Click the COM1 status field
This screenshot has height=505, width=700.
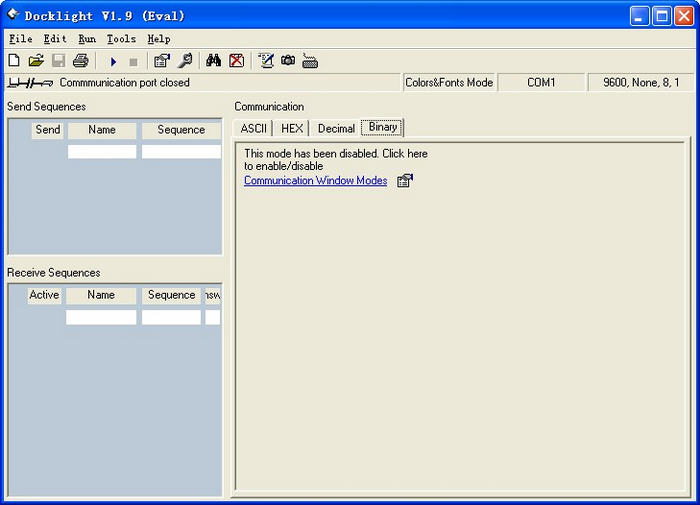click(541, 83)
